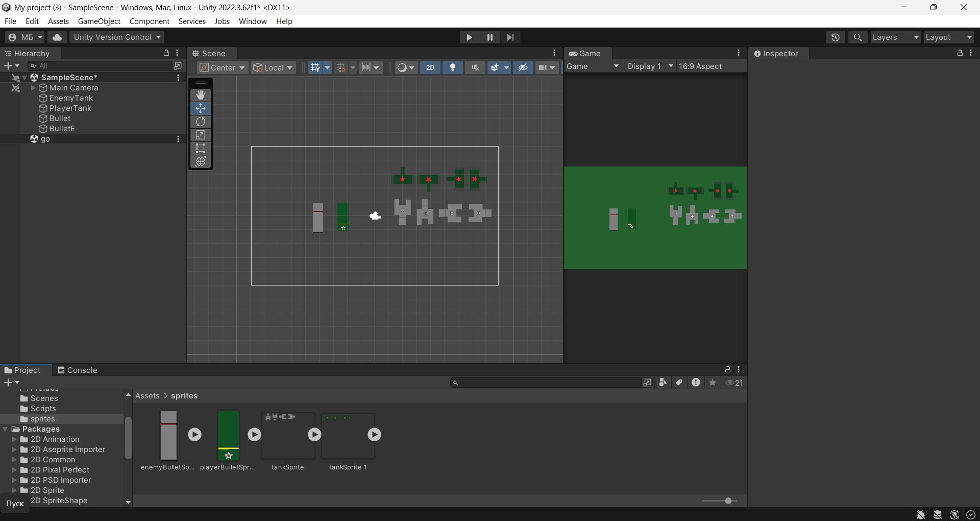Select the Rotate tool
980x521 pixels.
201,122
